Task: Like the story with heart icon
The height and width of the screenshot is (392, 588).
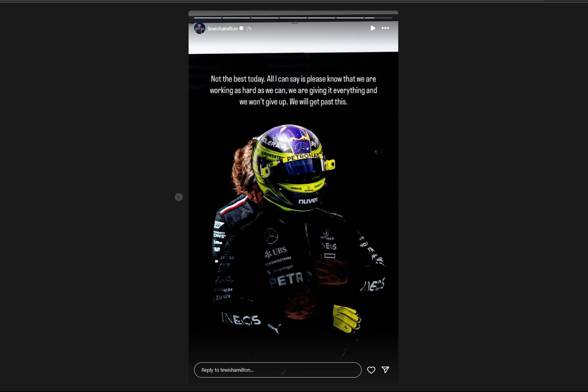Action: (371, 370)
